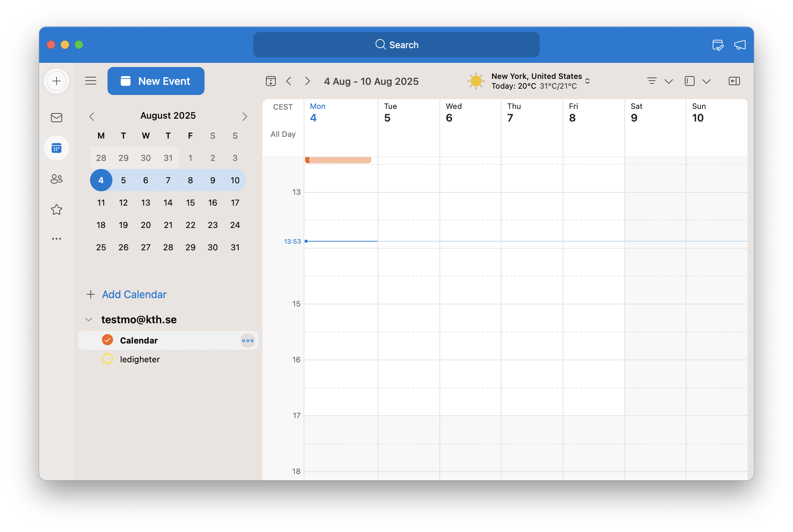The image size is (793, 532).
Task: Click the plus icon beside Add Calendar
Action: 91,294
